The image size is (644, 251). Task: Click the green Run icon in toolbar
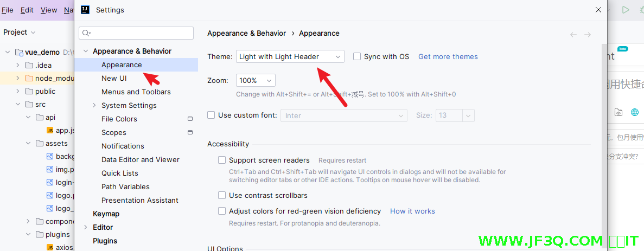(x=626, y=10)
